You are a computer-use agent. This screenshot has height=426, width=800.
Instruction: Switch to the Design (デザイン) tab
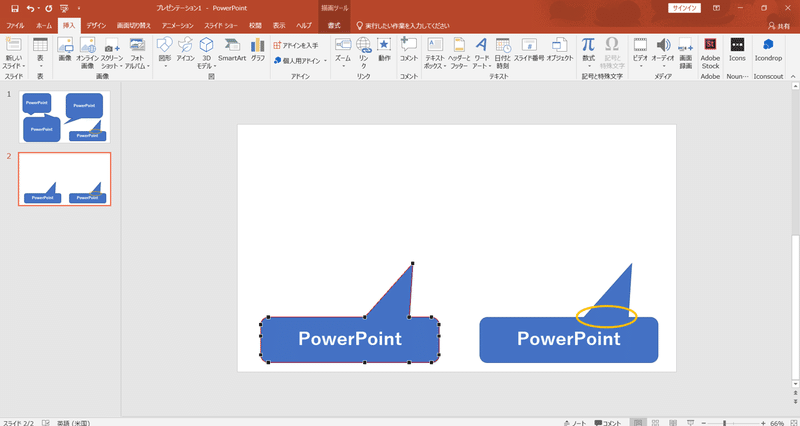click(96, 26)
